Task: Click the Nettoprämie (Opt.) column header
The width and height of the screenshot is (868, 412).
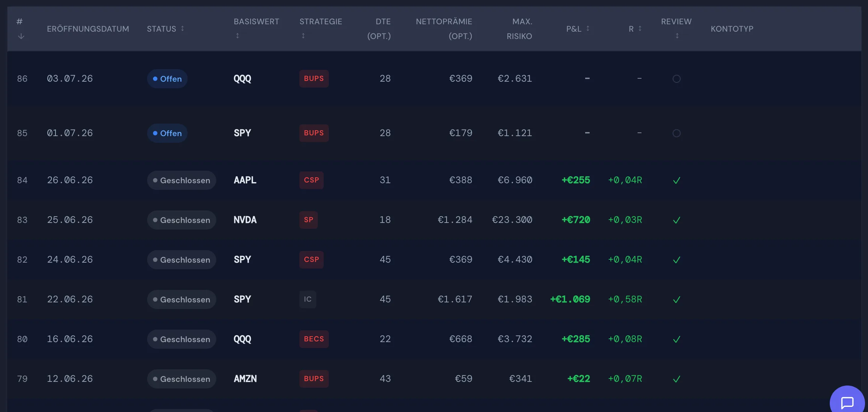Action: pos(444,29)
